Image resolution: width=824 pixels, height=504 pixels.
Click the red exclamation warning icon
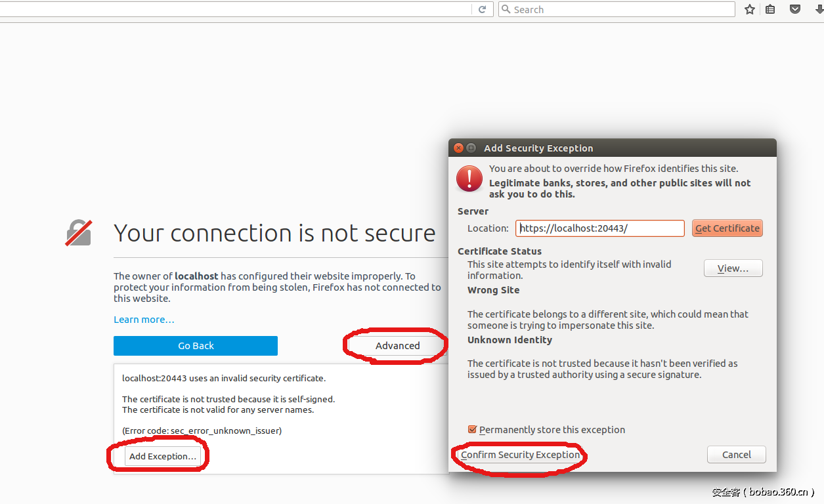(x=469, y=178)
